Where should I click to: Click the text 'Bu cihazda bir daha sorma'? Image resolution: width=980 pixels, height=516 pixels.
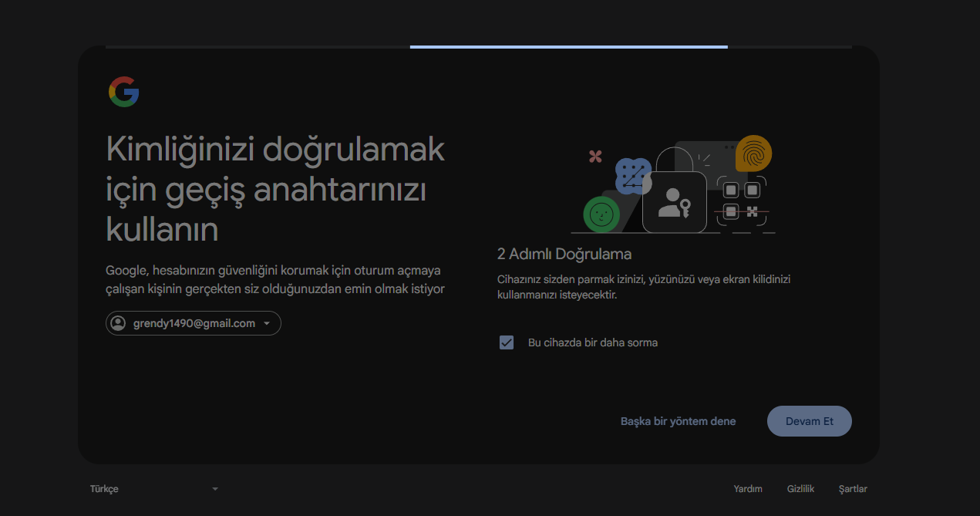coord(593,342)
